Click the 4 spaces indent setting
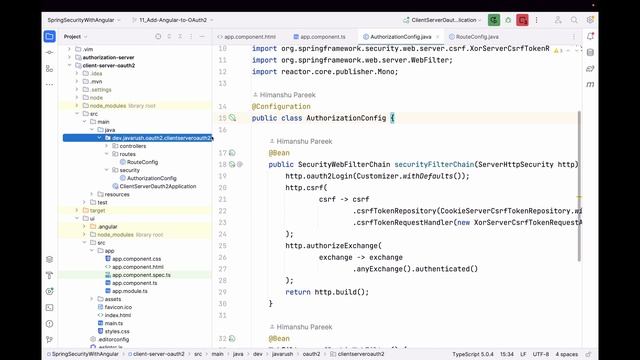 (567, 354)
